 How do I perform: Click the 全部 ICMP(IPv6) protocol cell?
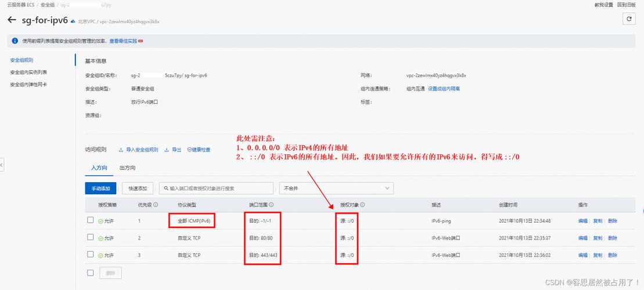point(194,220)
